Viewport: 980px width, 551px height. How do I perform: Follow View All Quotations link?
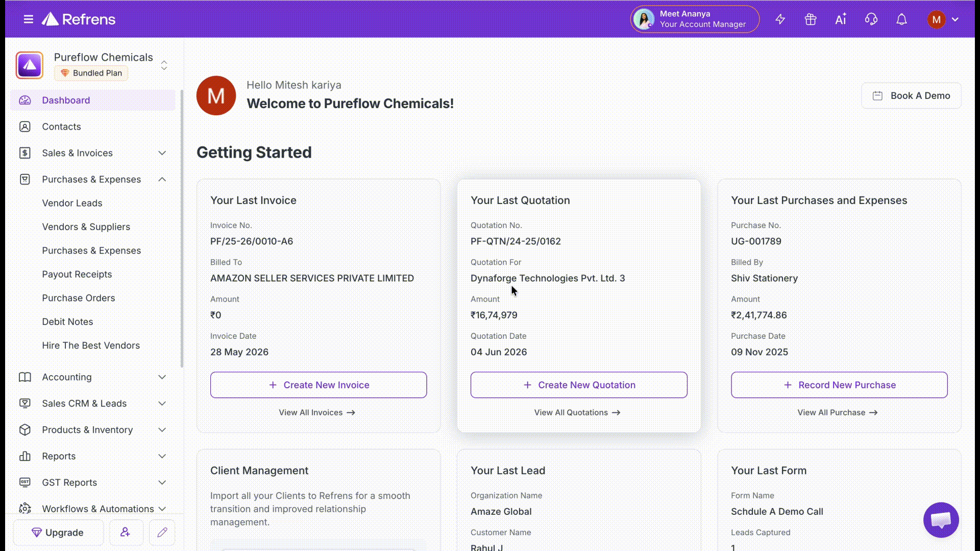[577, 412]
